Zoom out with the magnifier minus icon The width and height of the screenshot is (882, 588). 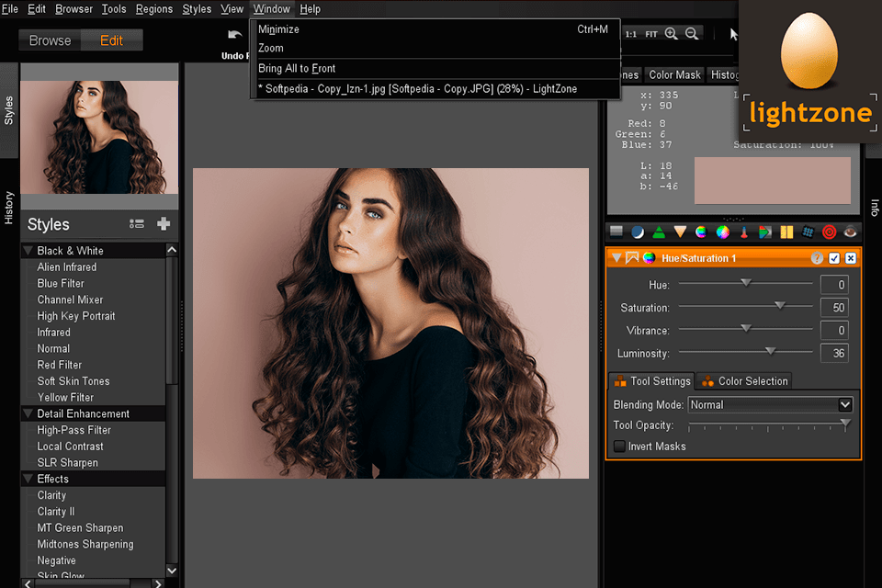pos(693,34)
